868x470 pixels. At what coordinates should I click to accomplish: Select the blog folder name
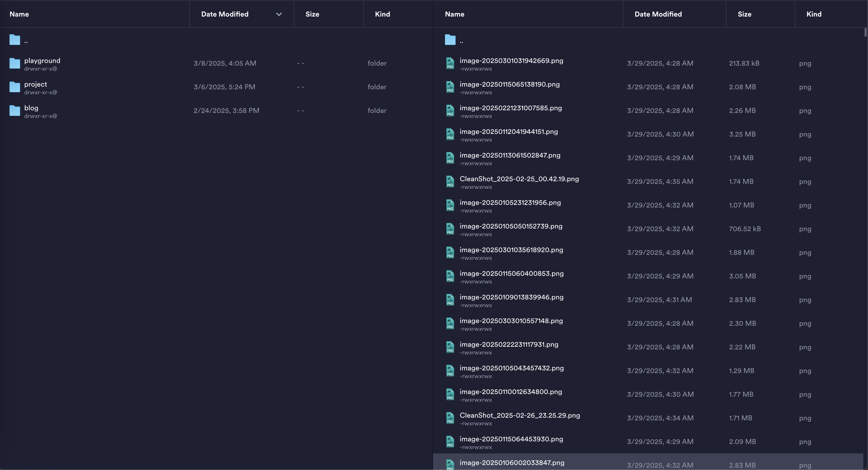(x=31, y=108)
